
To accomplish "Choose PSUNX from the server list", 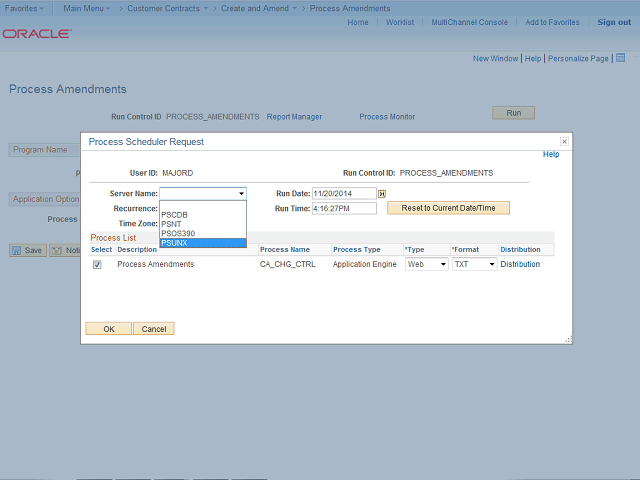I will coord(203,243).
